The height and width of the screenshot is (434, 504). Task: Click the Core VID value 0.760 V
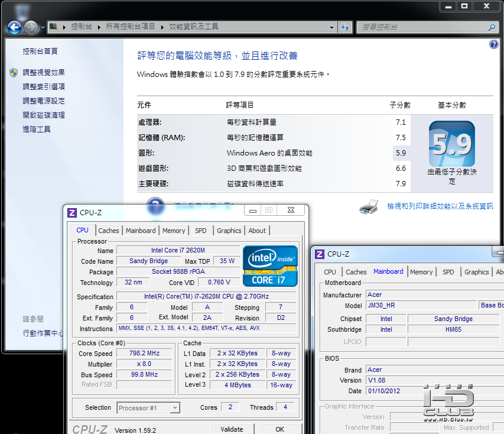coord(219,282)
